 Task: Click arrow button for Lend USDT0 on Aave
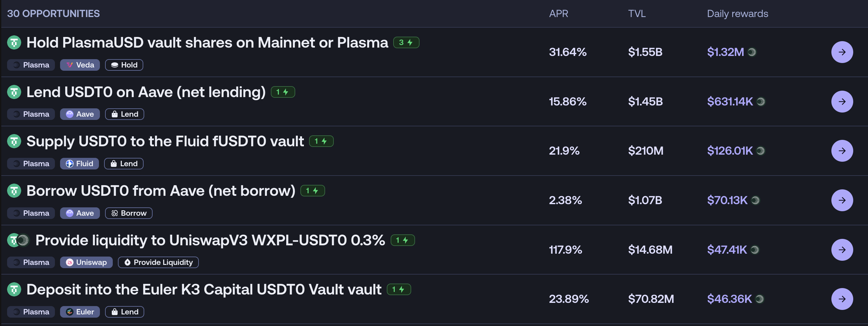click(842, 102)
